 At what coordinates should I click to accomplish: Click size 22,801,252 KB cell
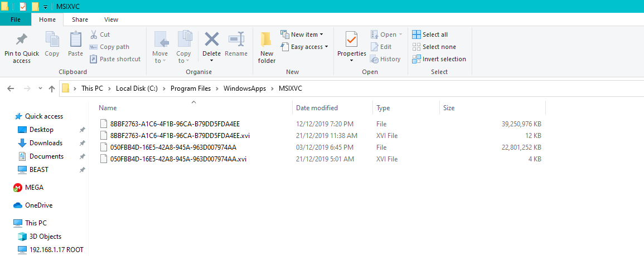[x=521, y=147]
